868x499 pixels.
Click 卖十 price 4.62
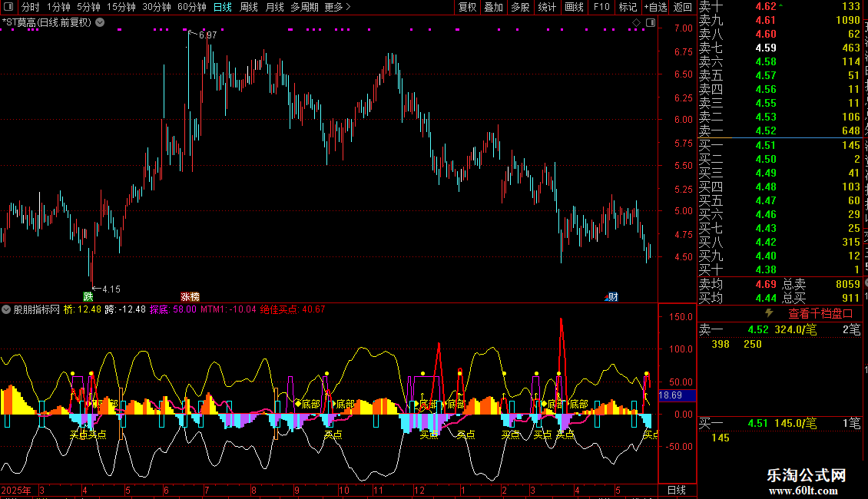pyautogui.click(x=766, y=7)
